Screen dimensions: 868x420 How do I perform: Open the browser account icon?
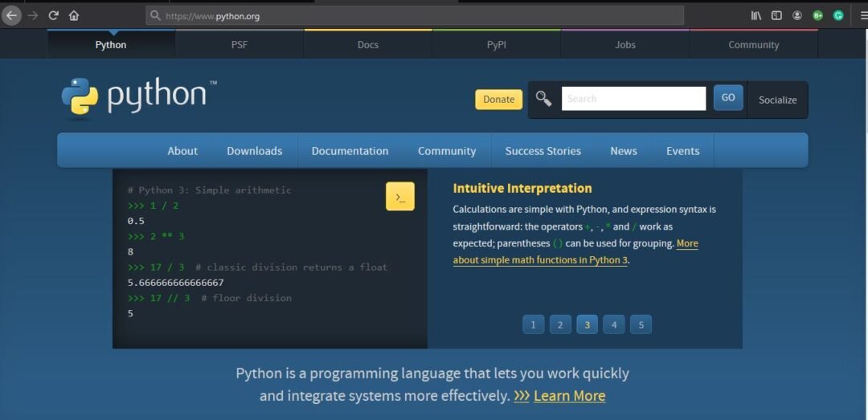797,15
